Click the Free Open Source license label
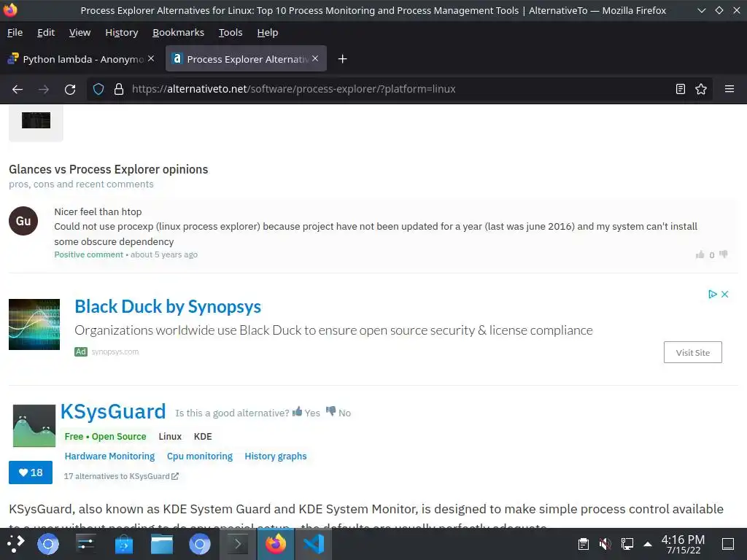 [x=105, y=437]
